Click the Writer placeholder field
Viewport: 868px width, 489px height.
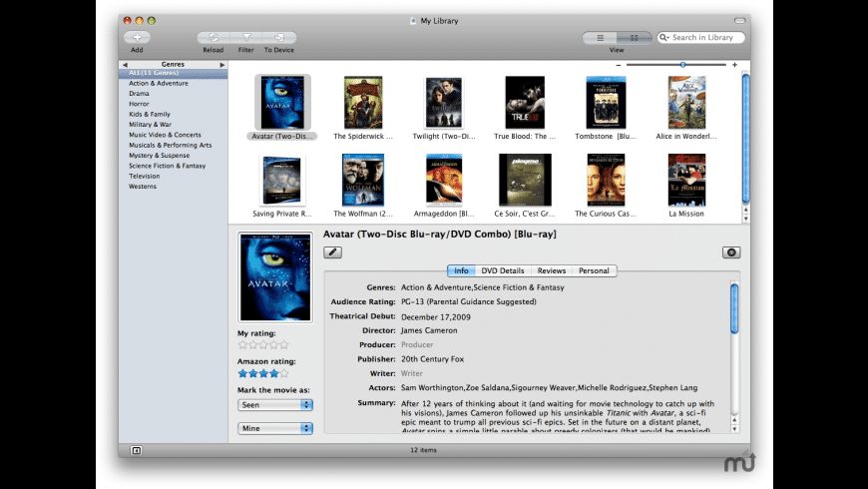pos(412,374)
